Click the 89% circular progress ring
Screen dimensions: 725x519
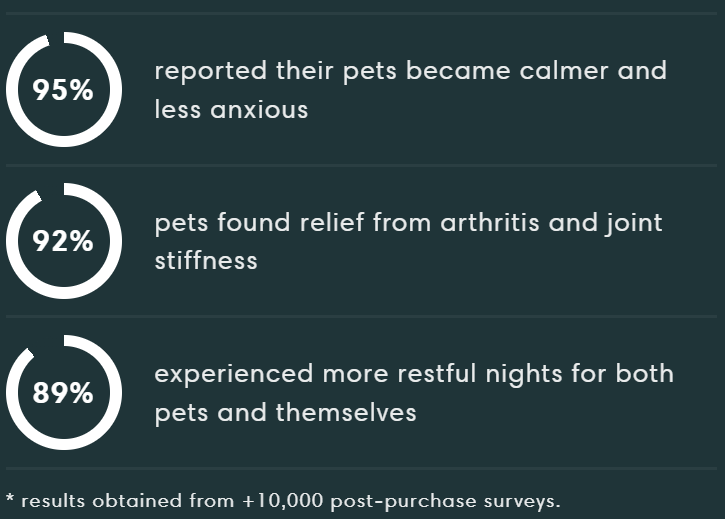coord(64,393)
